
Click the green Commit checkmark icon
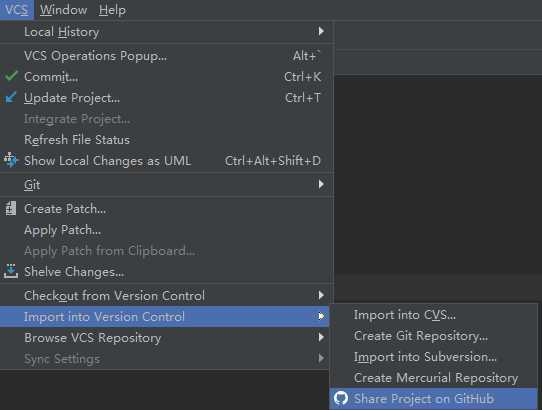[11, 76]
